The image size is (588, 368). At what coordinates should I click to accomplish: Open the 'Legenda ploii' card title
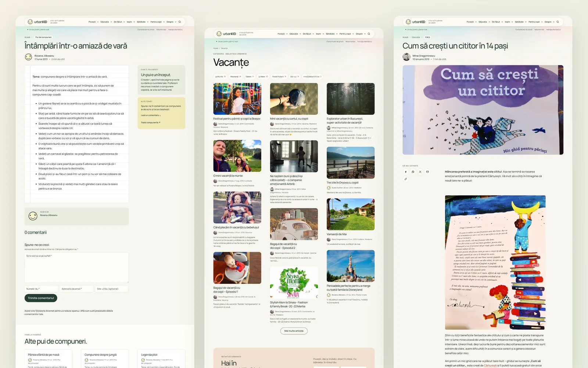(149, 355)
